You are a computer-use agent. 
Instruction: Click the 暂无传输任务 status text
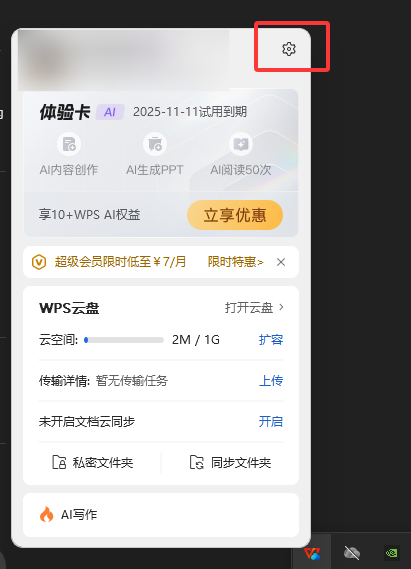point(132,381)
